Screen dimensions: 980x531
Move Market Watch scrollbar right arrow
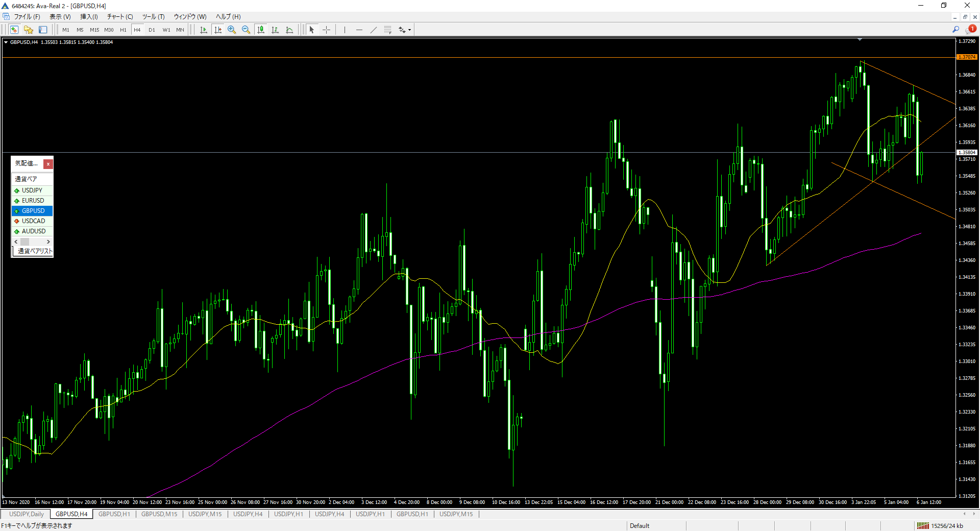click(48, 242)
